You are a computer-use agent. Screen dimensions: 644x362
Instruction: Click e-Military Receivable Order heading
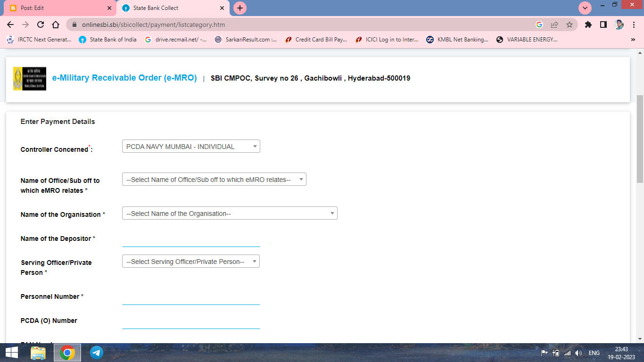coord(124,78)
